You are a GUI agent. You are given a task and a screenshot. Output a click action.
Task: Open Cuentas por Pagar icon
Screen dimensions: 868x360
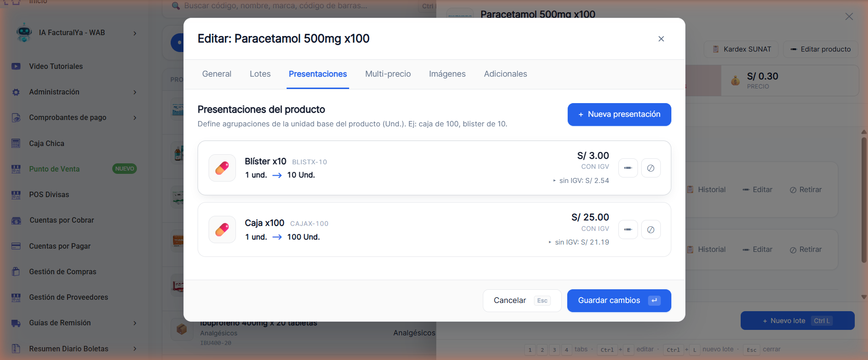pos(16,246)
